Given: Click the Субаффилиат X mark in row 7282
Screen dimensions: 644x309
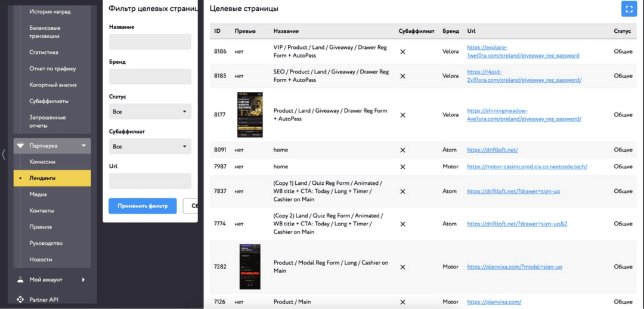Looking at the screenshot, I should tap(402, 267).
